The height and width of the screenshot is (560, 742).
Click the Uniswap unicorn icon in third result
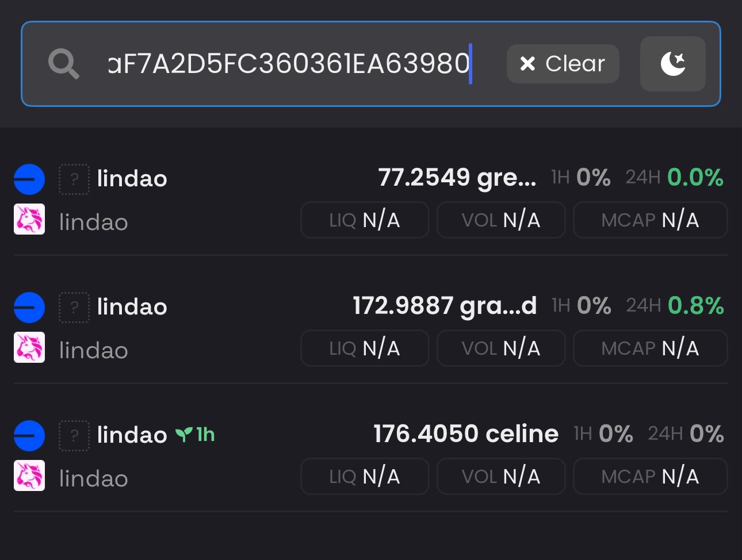tap(29, 477)
